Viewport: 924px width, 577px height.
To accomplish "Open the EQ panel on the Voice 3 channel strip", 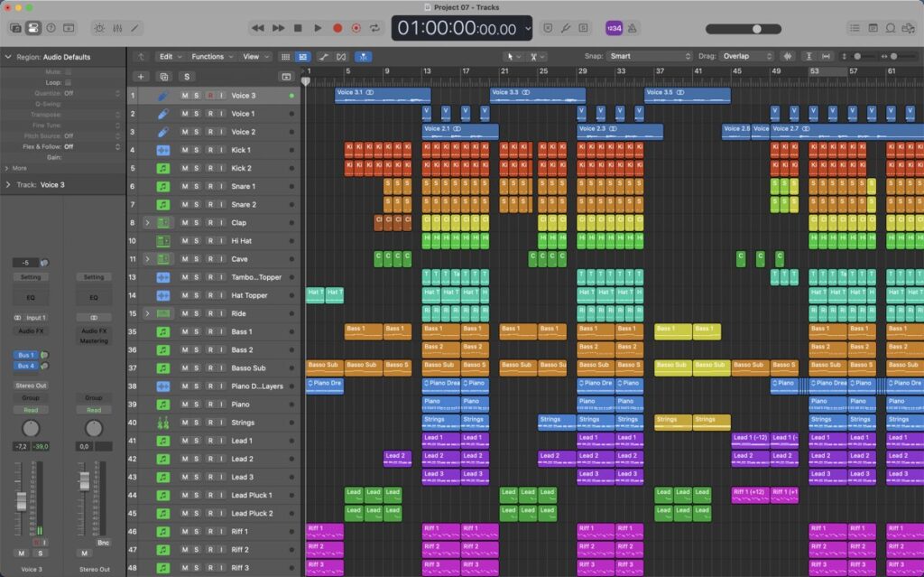I will click(x=32, y=296).
